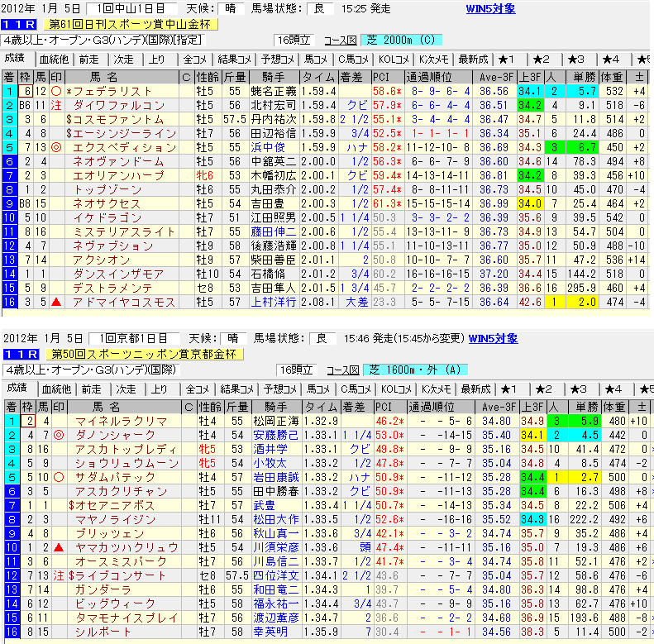The height and width of the screenshot is (644, 654).
Task: Select horse ショウリュウムーン
Action: tap(127, 464)
